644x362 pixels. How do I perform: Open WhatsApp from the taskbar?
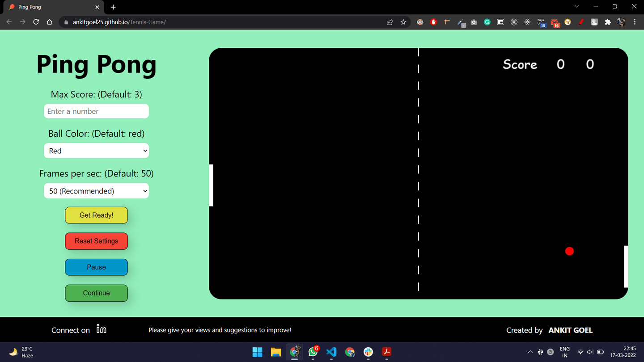[x=313, y=352]
